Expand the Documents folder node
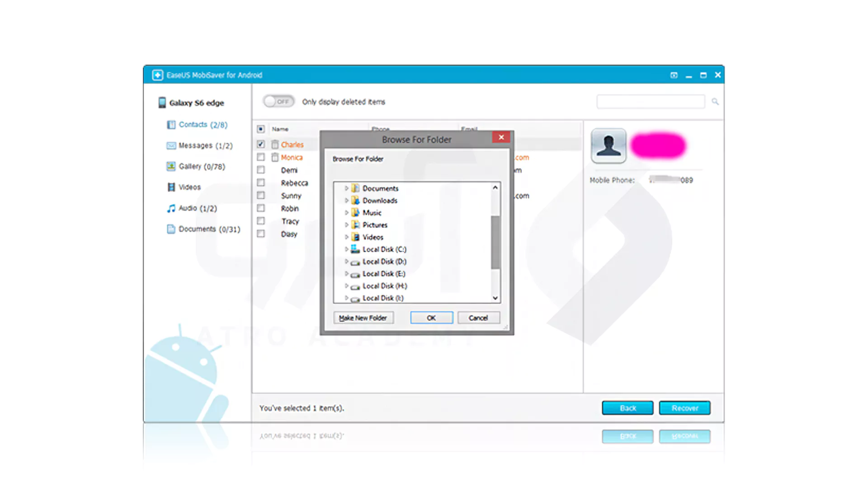The image size is (868, 488). coord(347,188)
